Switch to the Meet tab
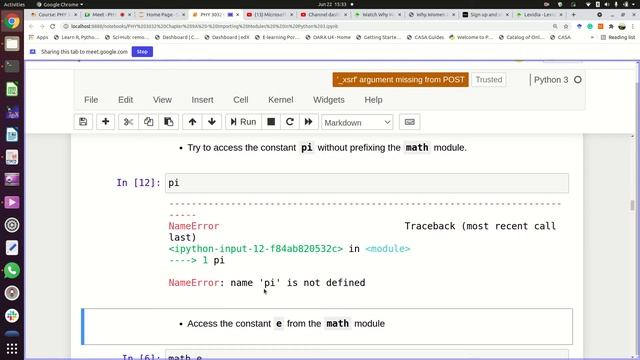The image size is (640, 360). click(107, 14)
